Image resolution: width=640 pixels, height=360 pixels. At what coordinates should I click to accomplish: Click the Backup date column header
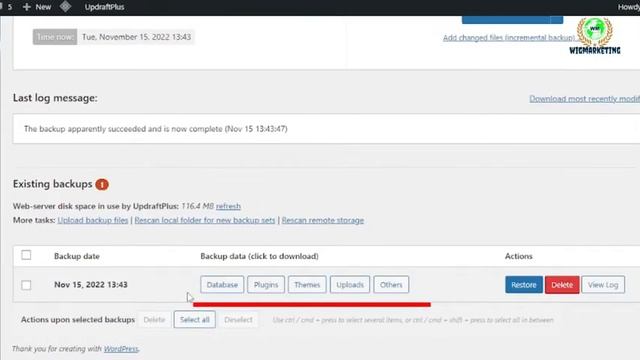(x=77, y=256)
